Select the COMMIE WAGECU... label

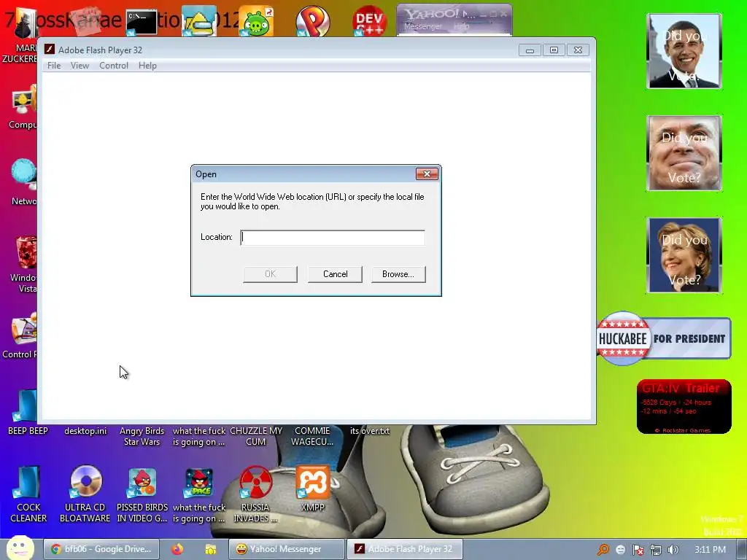[x=312, y=436]
